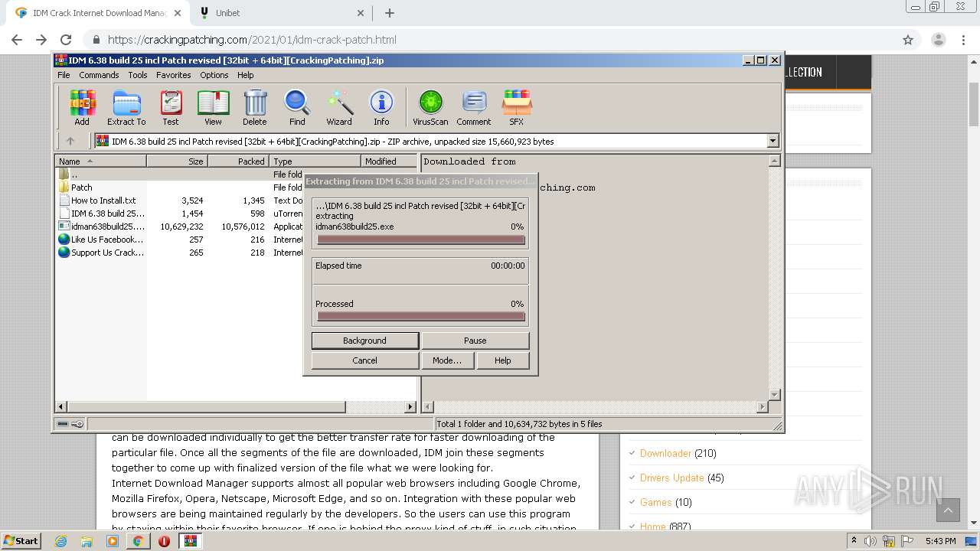This screenshot has width=980, height=551.
Task: Click the WinRAR taskbar icon
Action: (190, 541)
